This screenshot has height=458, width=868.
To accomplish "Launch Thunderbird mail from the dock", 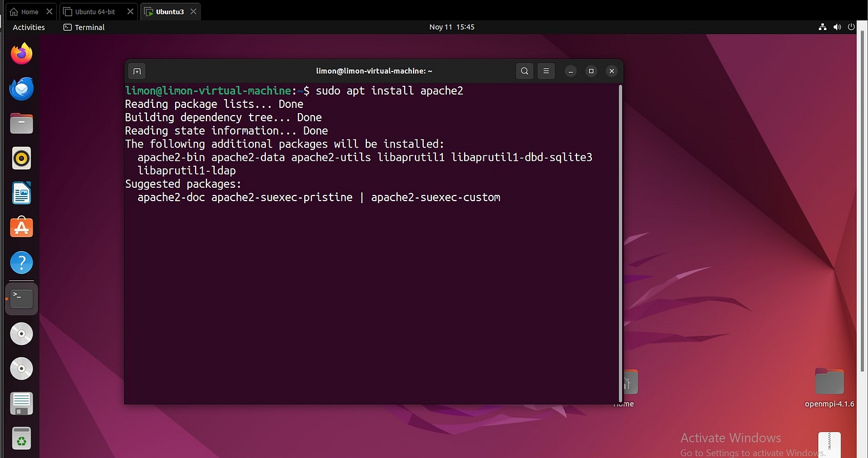I will tap(21, 89).
